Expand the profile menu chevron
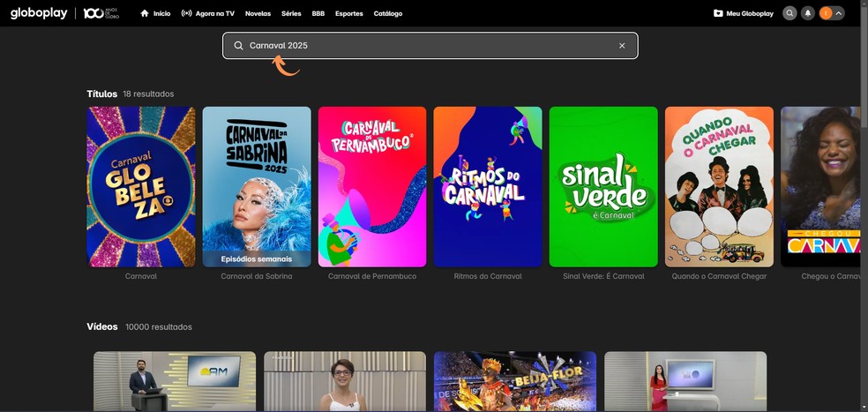This screenshot has height=412, width=868. [839, 13]
